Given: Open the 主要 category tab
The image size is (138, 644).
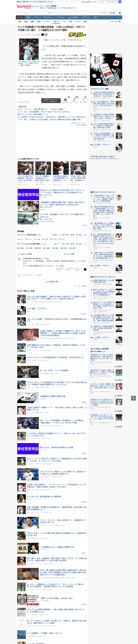Looking at the screenshot, I should point(20,22).
